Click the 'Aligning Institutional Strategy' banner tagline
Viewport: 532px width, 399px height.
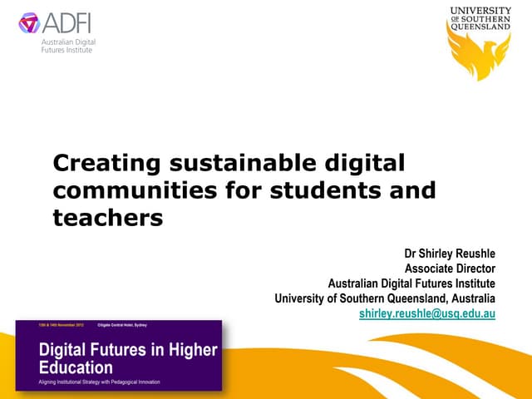point(100,382)
